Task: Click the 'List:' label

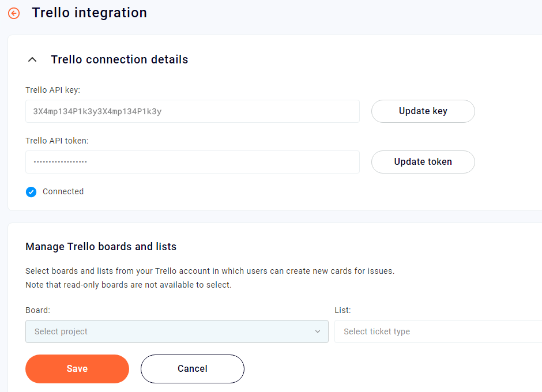Action: click(342, 310)
